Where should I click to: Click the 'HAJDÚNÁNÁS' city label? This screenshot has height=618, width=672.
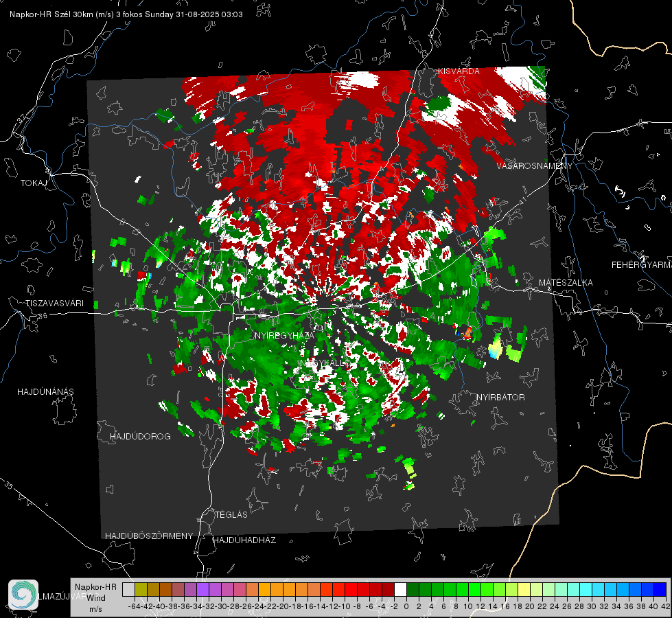tap(45, 391)
